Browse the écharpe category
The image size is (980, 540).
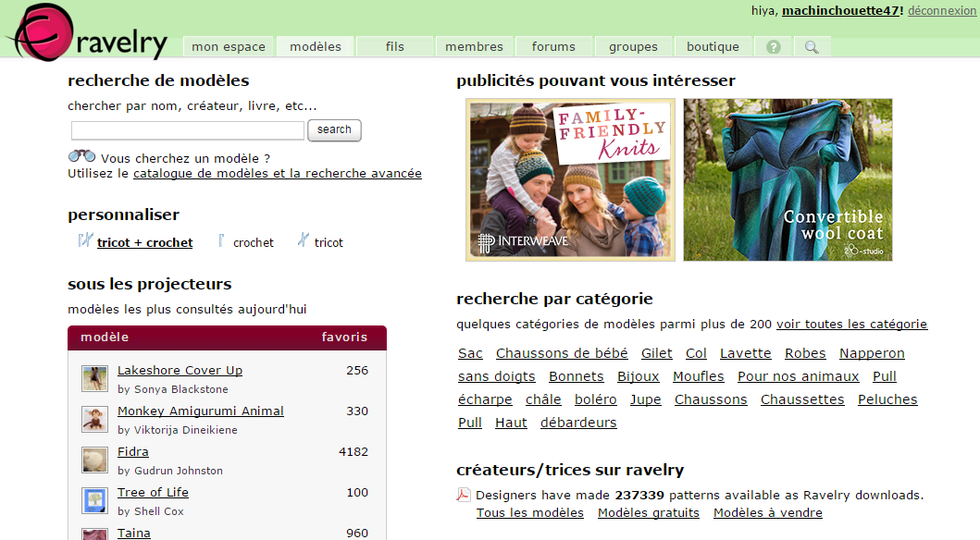point(485,399)
